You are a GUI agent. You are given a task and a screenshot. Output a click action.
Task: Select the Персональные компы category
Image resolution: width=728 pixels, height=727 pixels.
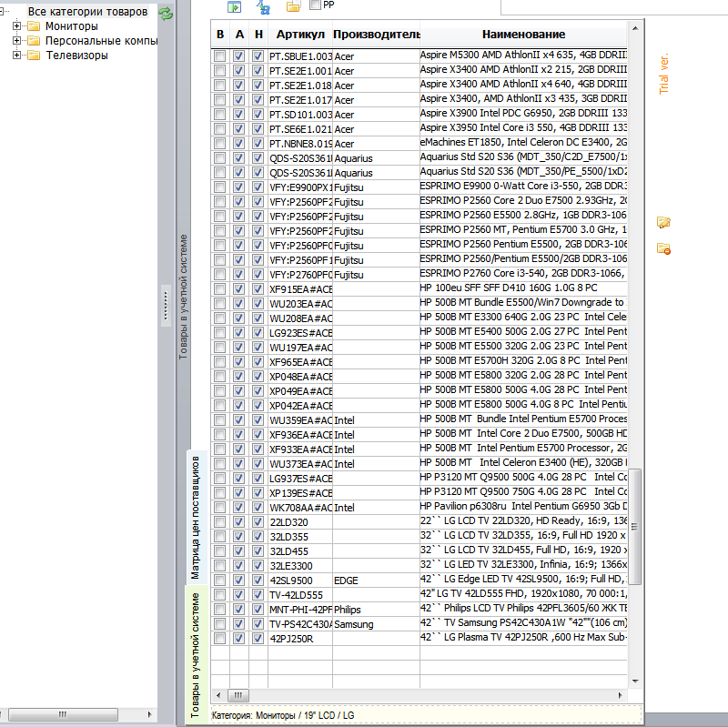pos(101,41)
